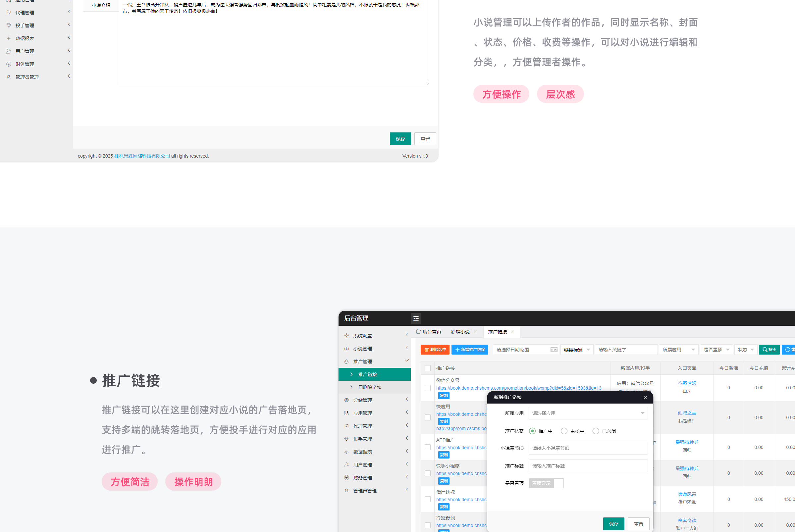The width and height of the screenshot is (795, 532).
Task: Click the 应用管理 grid icon in lower sidebar
Action: (346, 413)
